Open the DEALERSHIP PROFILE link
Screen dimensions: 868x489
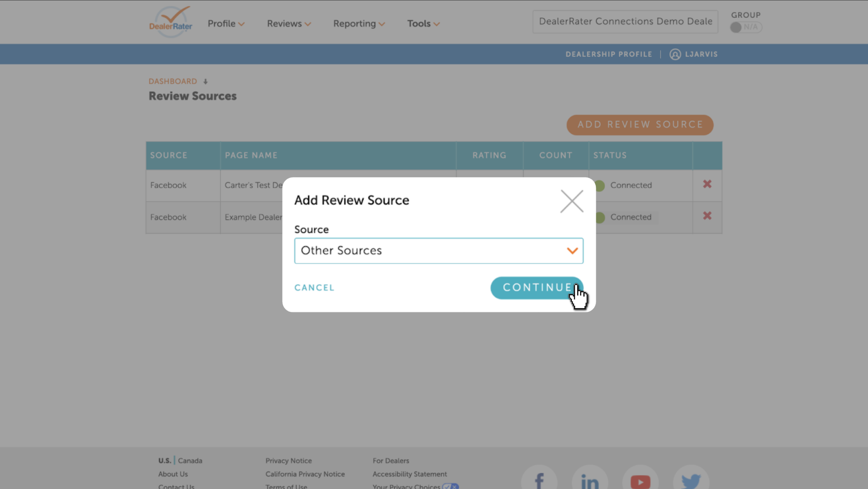tap(609, 54)
